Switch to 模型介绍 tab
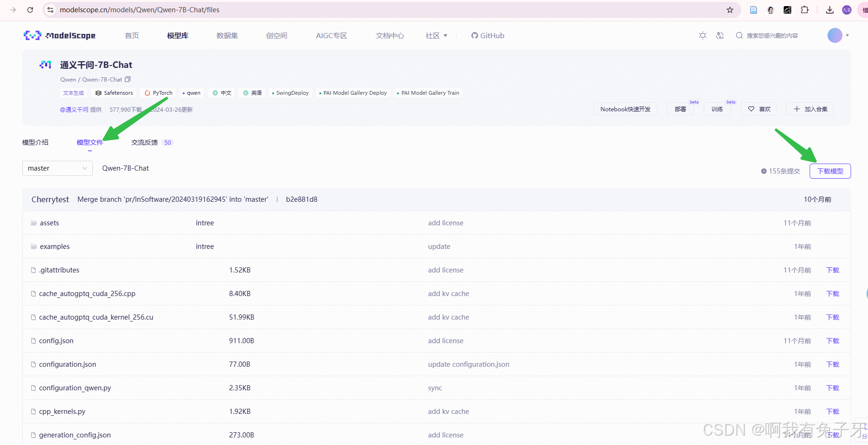This screenshot has width=868, height=445. tap(35, 142)
